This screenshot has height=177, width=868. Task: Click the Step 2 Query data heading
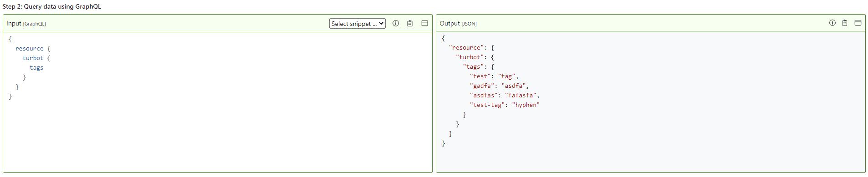click(x=52, y=7)
